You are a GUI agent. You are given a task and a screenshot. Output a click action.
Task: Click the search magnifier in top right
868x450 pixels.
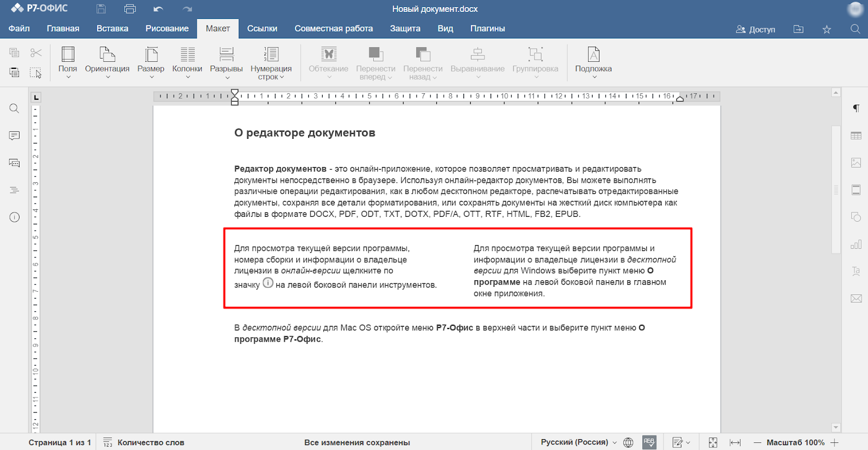click(856, 29)
